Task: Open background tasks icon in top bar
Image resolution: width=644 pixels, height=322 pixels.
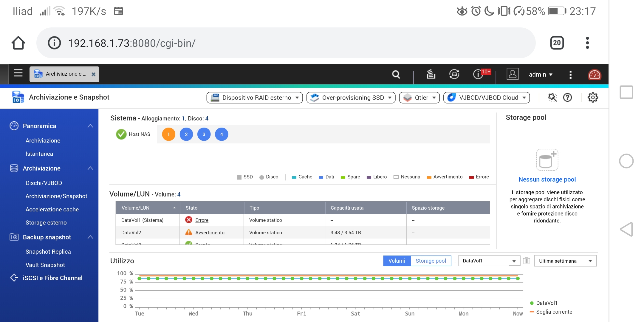Action: (431, 74)
